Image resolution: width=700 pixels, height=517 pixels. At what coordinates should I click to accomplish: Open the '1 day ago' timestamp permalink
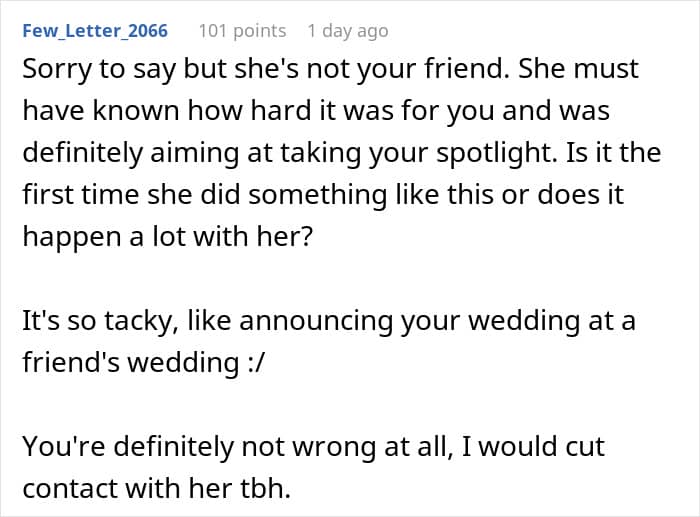pos(348,31)
